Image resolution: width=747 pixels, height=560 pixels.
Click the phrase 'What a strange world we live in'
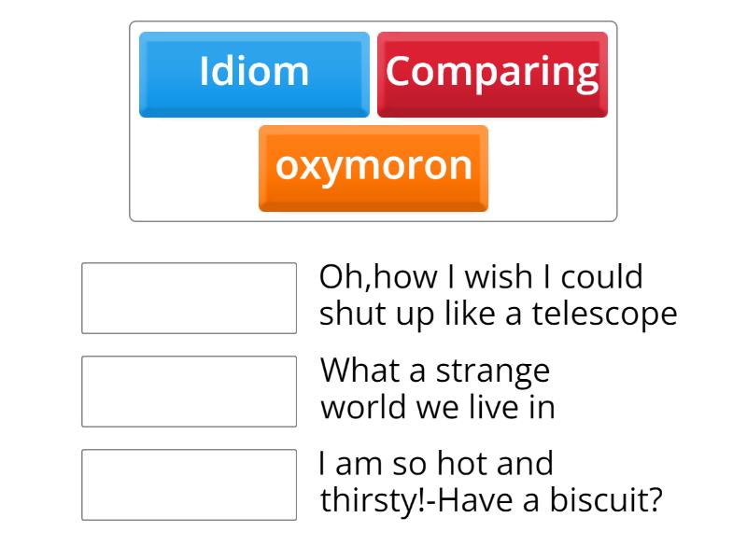pos(432,389)
